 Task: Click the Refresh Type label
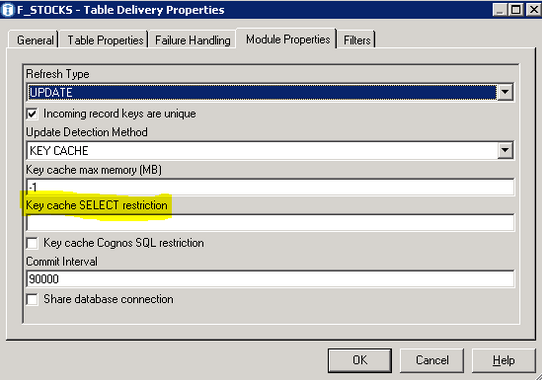pos(58,74)
